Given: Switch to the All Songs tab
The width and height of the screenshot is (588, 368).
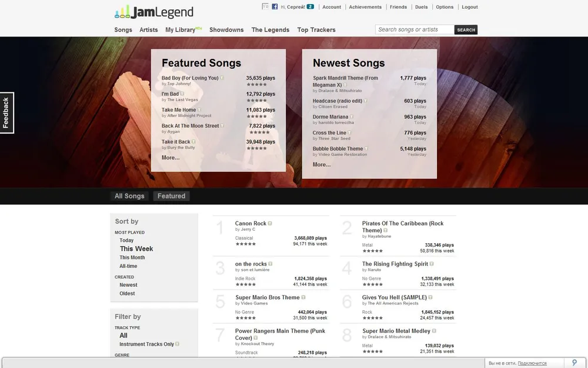Looking at the screenshot, I should 129,196.
